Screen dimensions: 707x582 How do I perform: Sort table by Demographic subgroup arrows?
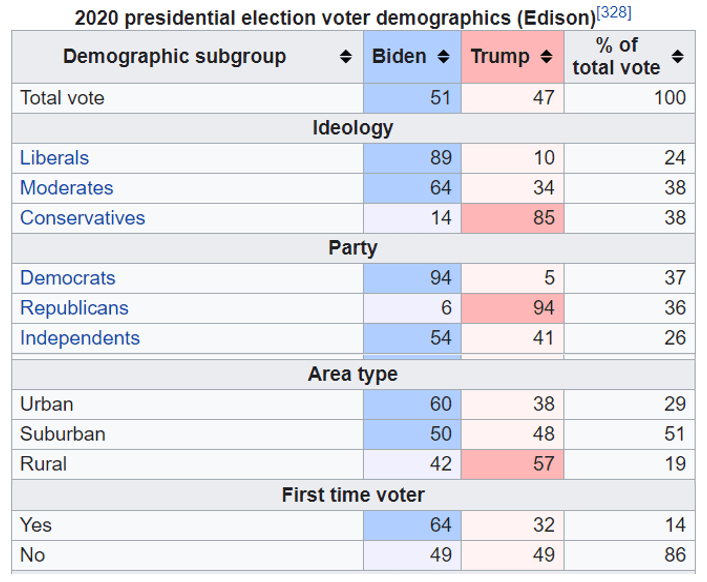tap(346, 57)
